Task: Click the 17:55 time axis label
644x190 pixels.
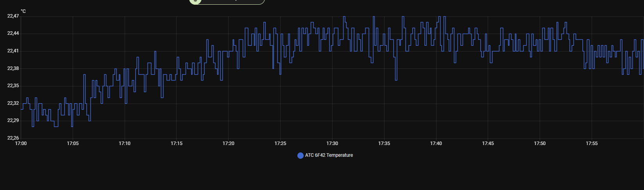Action: 592,143
